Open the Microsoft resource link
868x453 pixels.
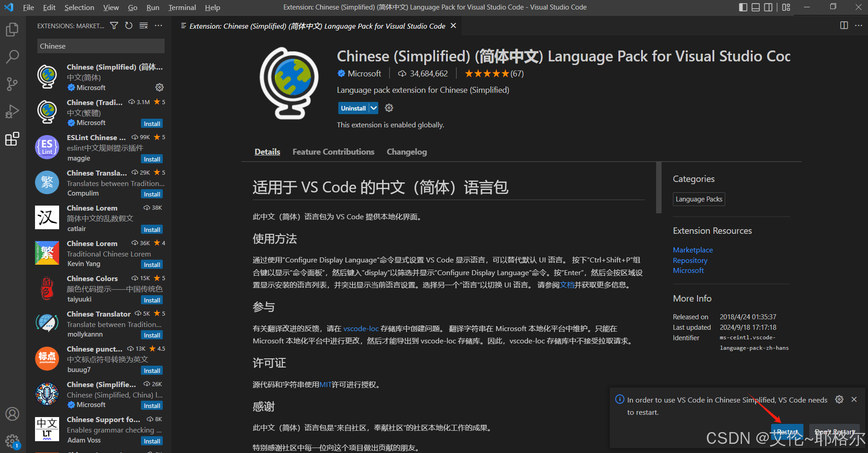pos(688,271)
